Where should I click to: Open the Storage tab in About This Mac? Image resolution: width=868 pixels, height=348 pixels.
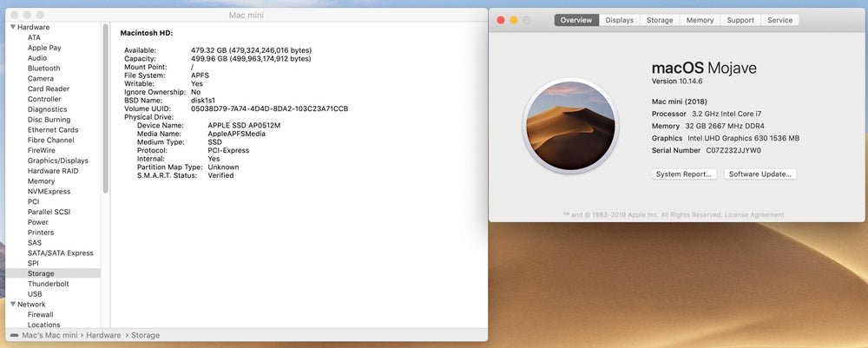point(660,20)
